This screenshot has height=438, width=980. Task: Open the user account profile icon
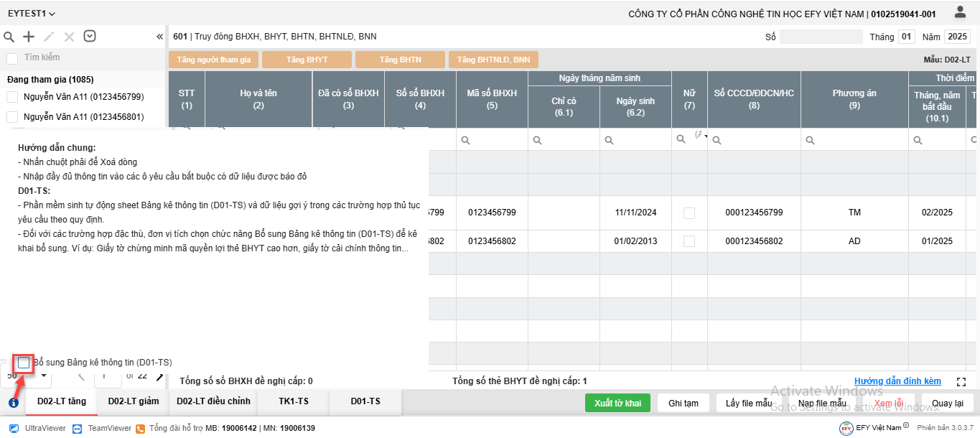click(960, 12)
